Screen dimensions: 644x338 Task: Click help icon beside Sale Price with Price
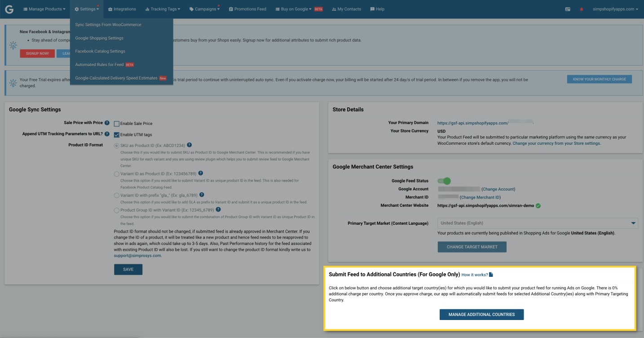coord(107,123)
